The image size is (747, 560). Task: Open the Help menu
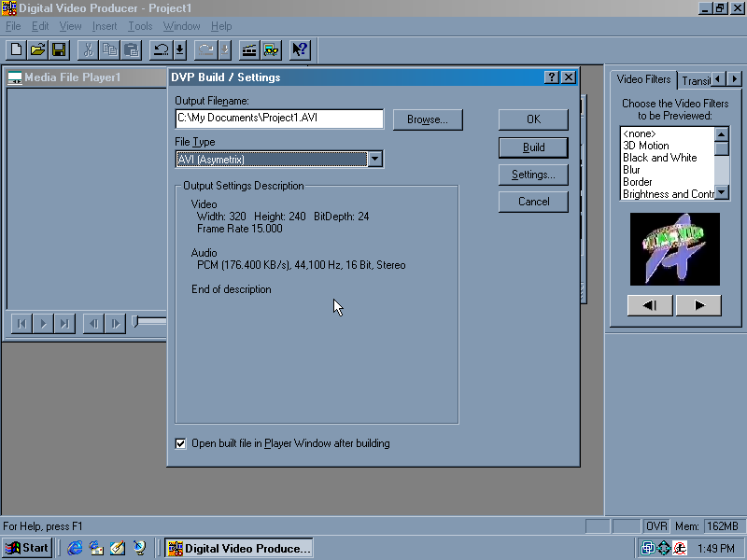tap(221, 26)
